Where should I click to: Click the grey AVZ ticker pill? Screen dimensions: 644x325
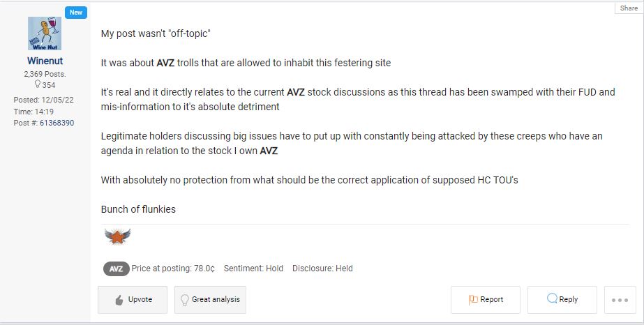point(117,269)
